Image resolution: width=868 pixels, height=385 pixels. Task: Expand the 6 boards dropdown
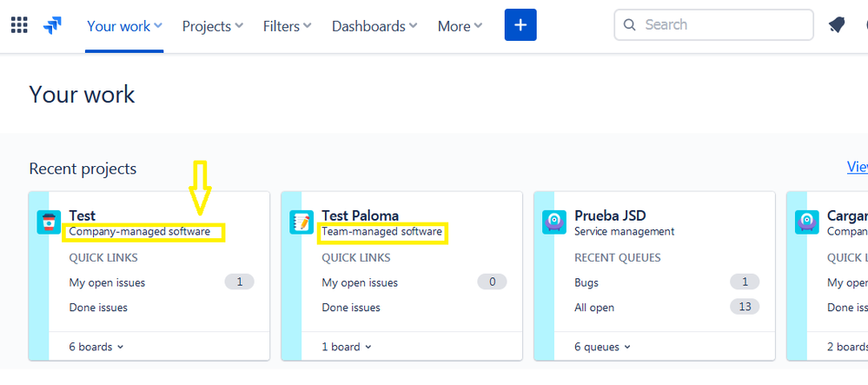[x=96, y=347]
